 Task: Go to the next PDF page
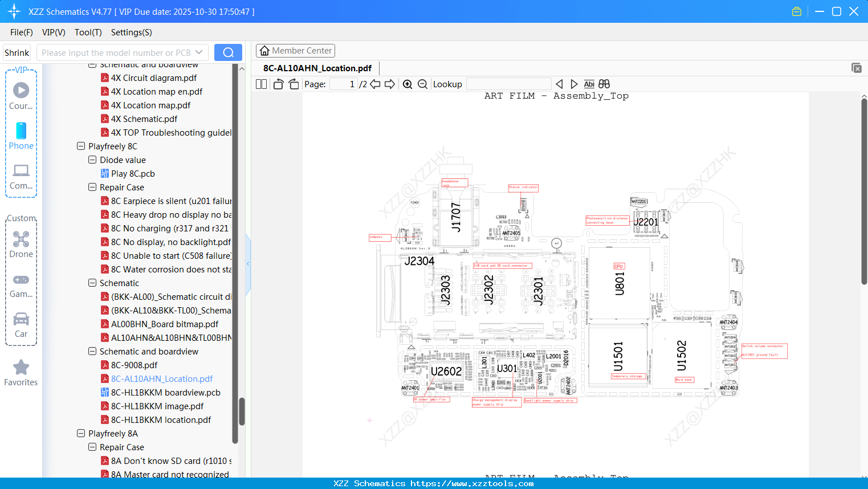(x=390, y=84)
